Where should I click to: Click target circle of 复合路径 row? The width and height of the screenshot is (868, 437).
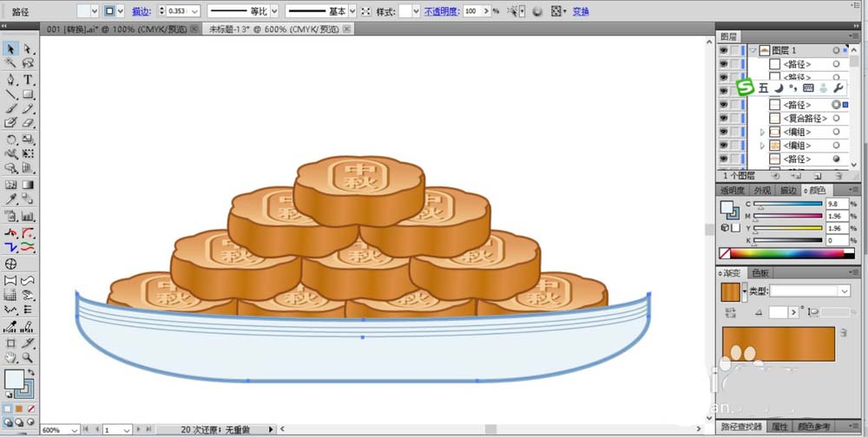click(x=837, y=119)
